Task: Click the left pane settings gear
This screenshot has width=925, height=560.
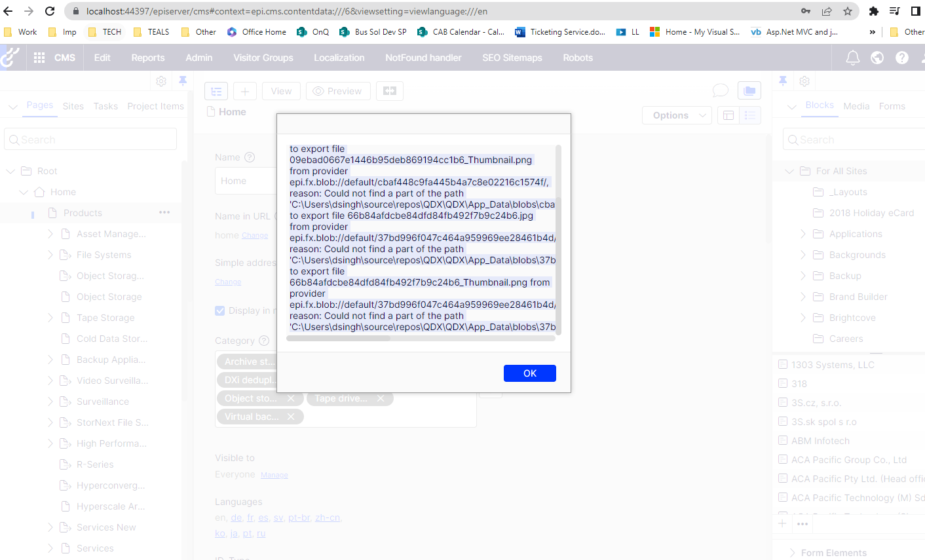Action: coord(161,81)
